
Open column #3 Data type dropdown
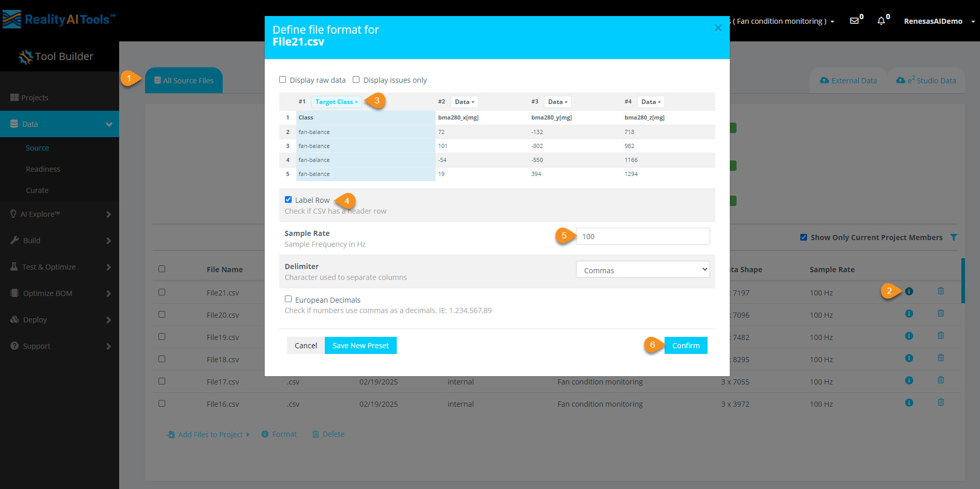(557, 102)
